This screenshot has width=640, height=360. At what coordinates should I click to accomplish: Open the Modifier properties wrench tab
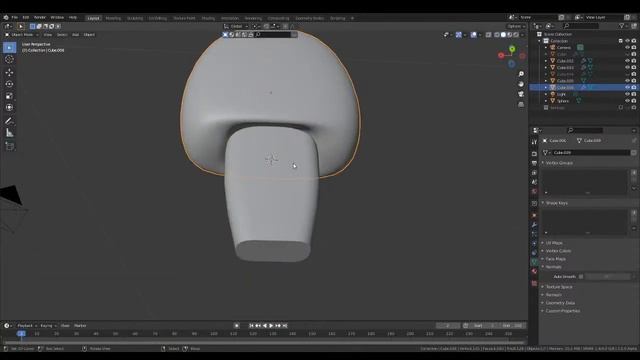[x=534, y=225]
